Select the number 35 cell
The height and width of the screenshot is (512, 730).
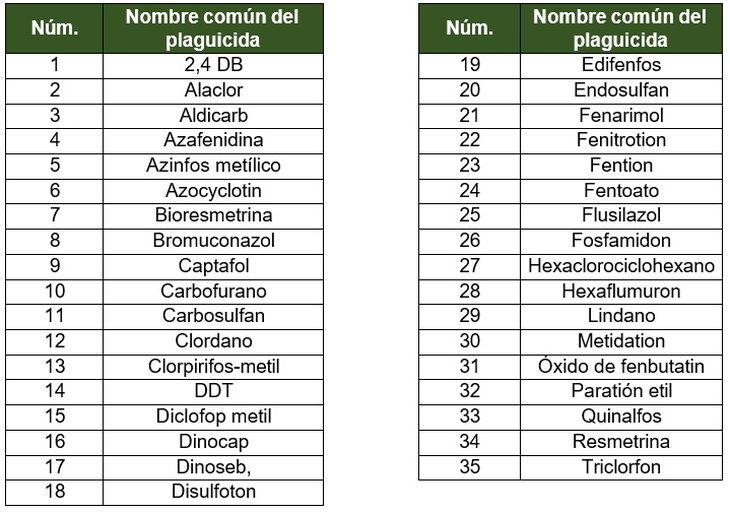469,466
